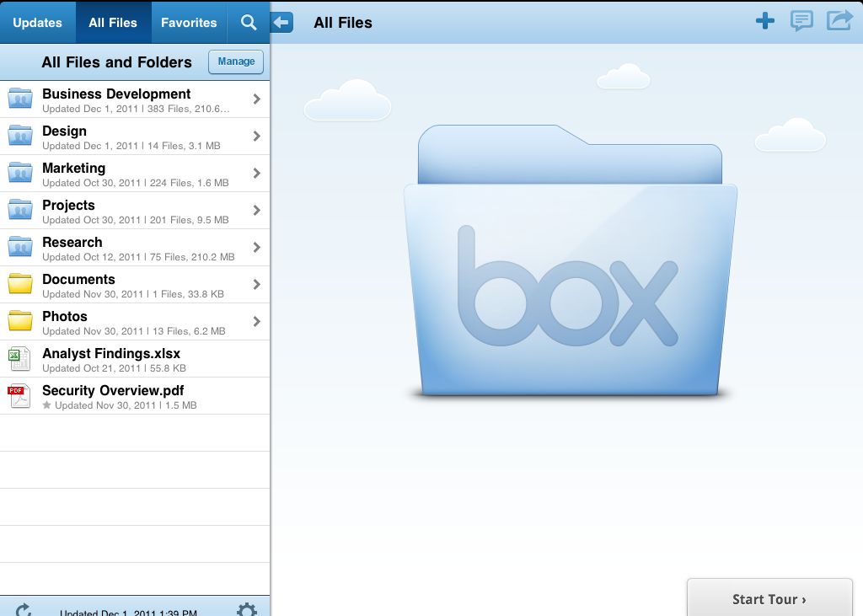Click the Security Overview PDF file icon
Viewport: 863px width, 616px height.
pos(19,396)
